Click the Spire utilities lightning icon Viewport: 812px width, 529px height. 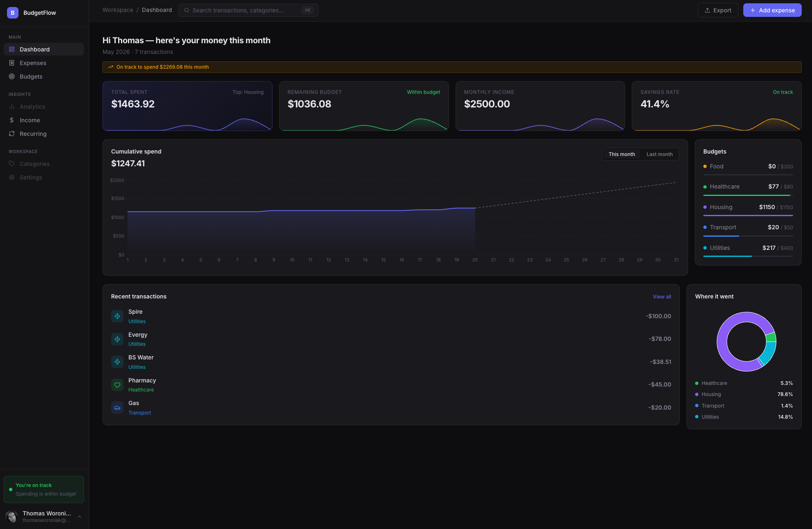117,316
